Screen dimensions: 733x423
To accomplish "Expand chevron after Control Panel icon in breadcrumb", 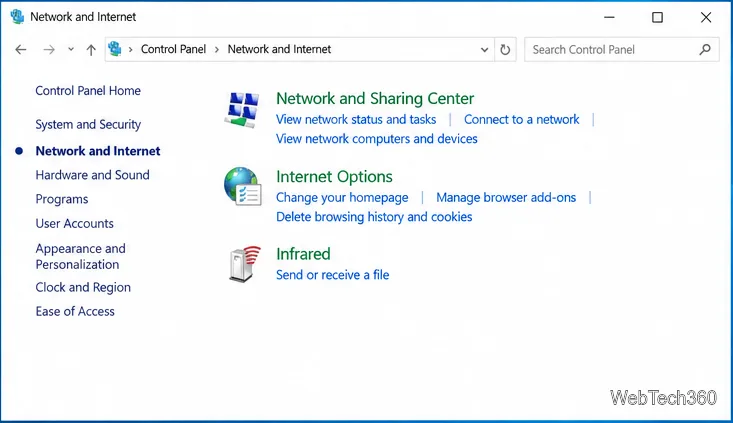I will [130, 50].
